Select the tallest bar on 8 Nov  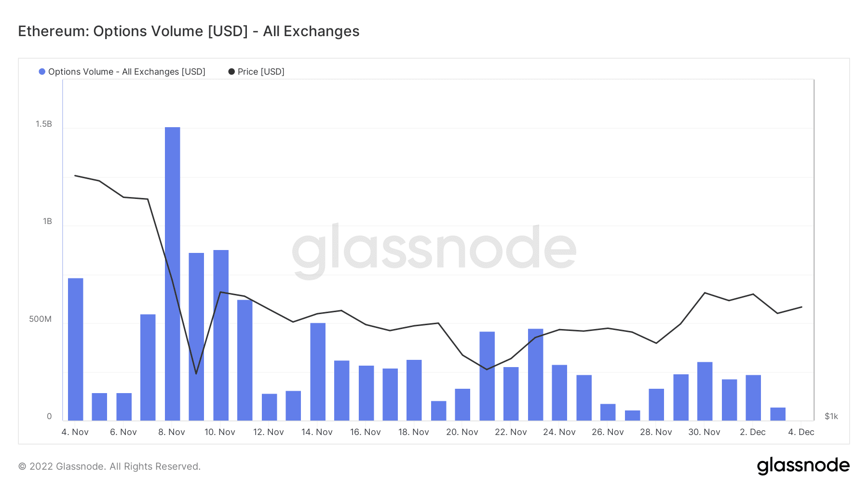tap(172, 274)
